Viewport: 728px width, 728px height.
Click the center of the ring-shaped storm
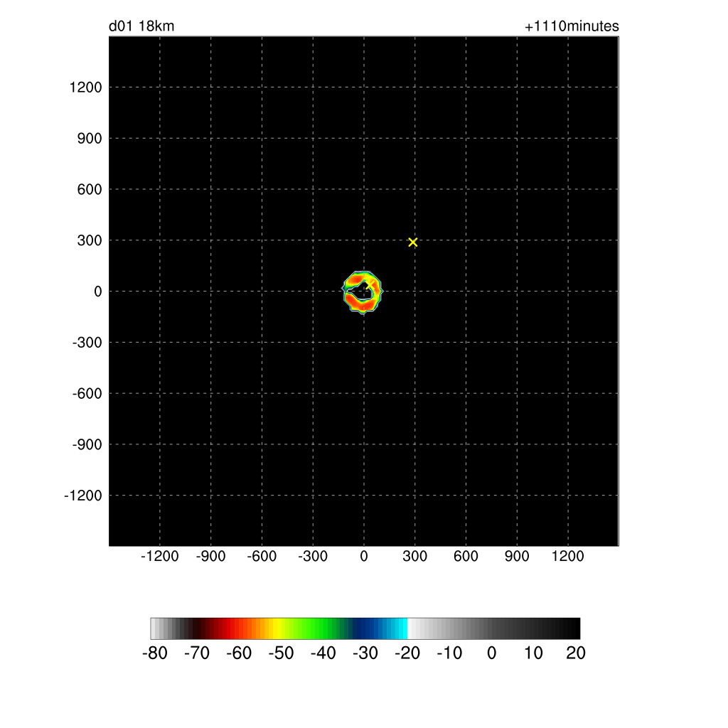[363, 291]
